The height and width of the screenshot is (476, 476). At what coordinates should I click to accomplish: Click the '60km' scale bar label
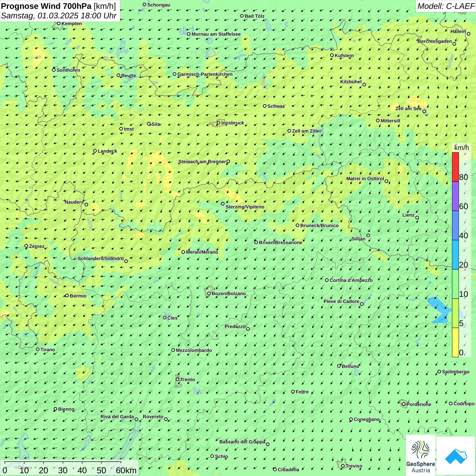(126, 471)
